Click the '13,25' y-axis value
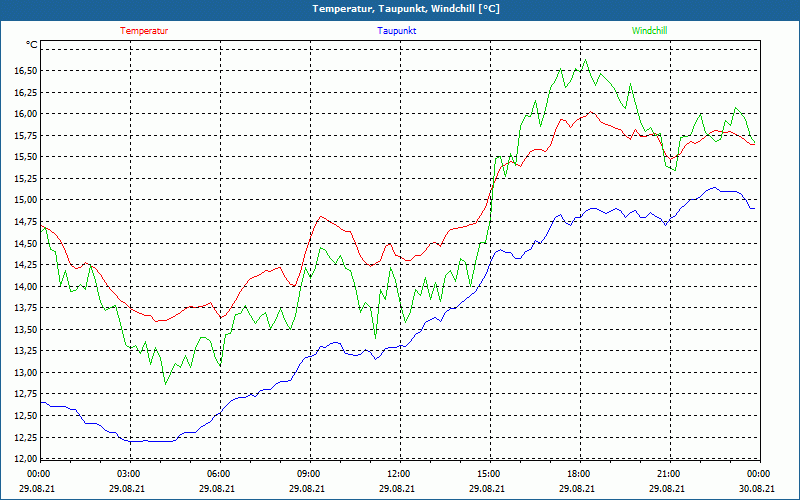Viewport: 800px width, 500px height. pos(26,351)
